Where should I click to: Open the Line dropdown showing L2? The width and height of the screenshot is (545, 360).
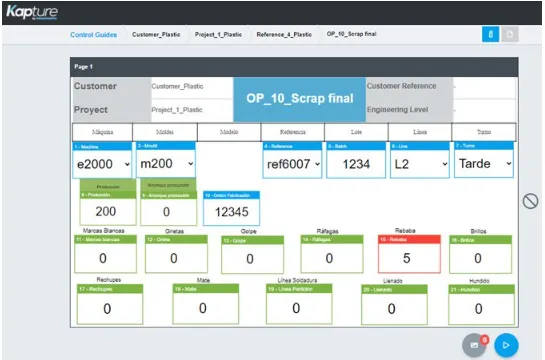point(420,164)
